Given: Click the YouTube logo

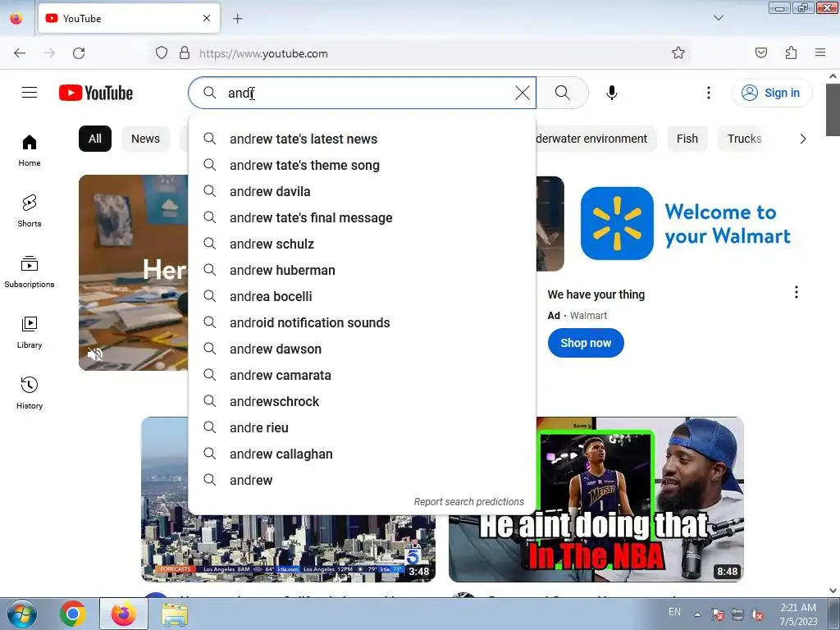Looking at the screenshot, I should [96, 93].
